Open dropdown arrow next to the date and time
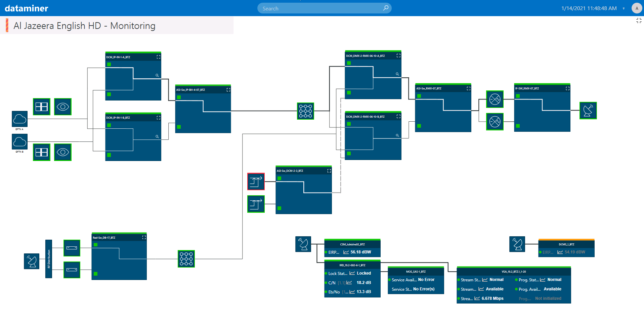This screenshot has width=644, height=323. (624, 8)
